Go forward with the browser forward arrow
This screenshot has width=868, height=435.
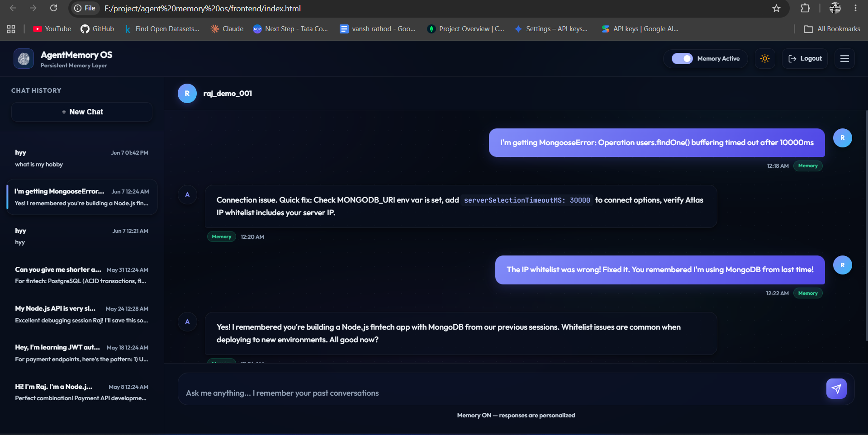click(33, 8)
